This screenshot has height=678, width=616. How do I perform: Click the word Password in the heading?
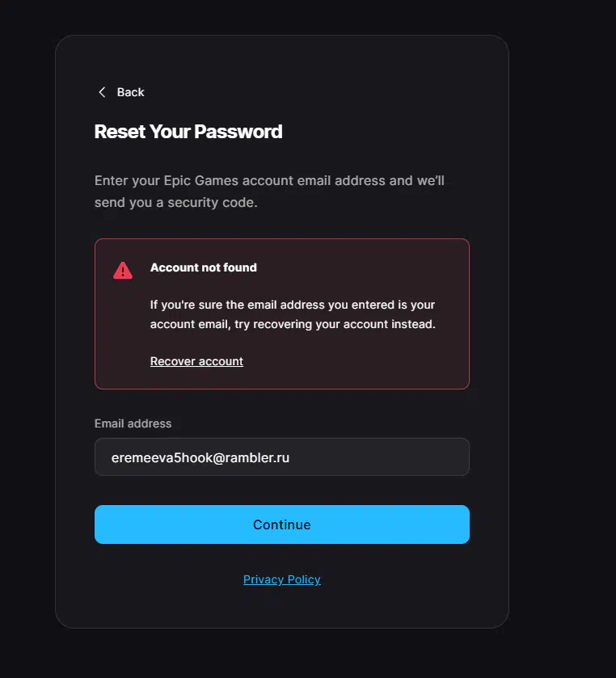point(238,132)
